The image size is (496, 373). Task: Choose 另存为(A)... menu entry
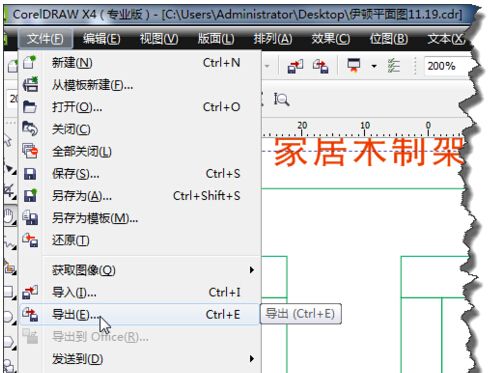(x=140, y=196)
